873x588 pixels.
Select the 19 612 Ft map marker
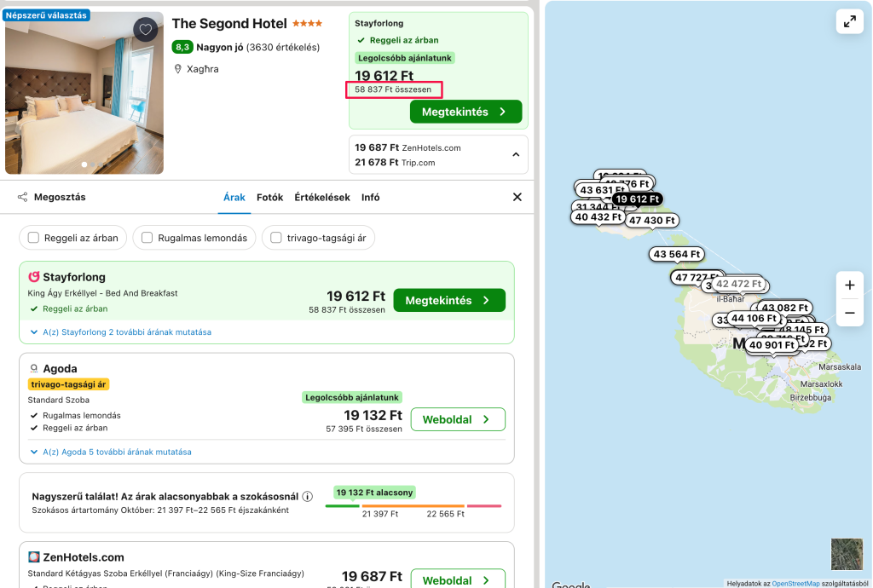(x=638, y=199)
